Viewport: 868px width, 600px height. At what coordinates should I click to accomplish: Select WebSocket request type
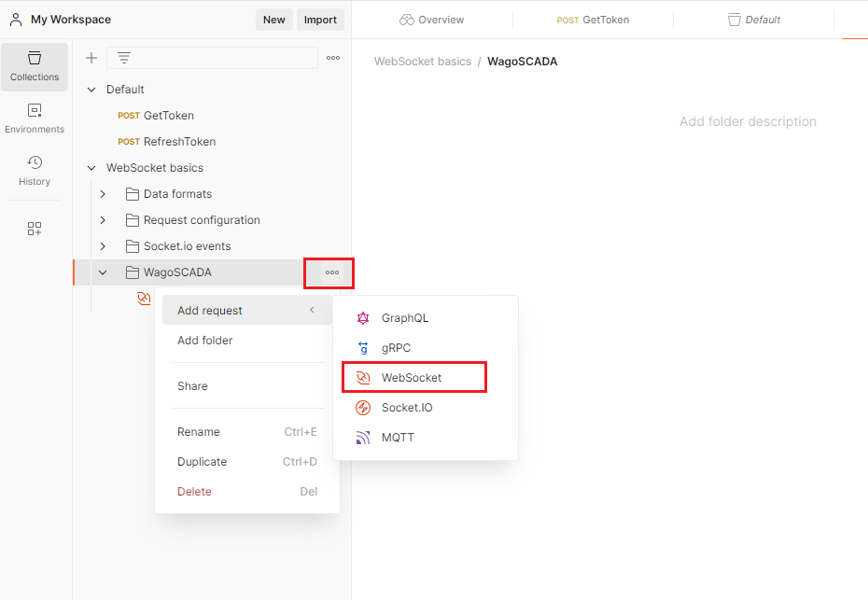click(x=411, y=378)
